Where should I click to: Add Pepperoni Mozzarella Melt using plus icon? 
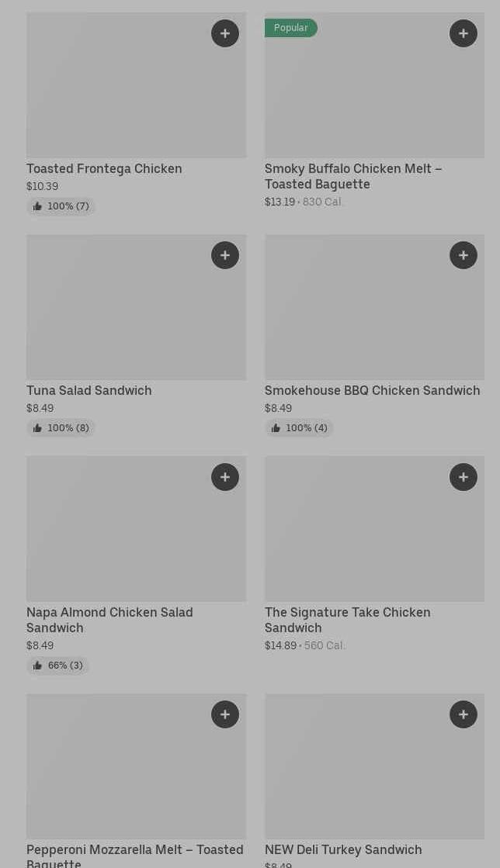point(225,714)
